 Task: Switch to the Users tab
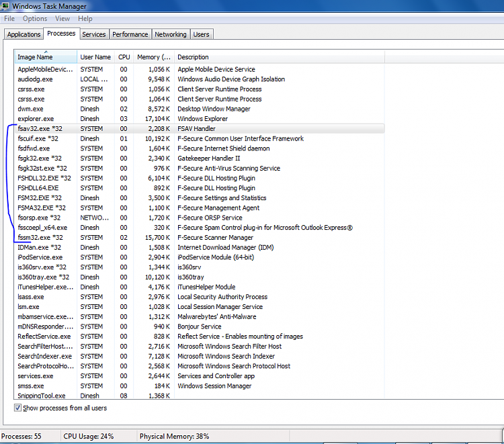[201, 34]
